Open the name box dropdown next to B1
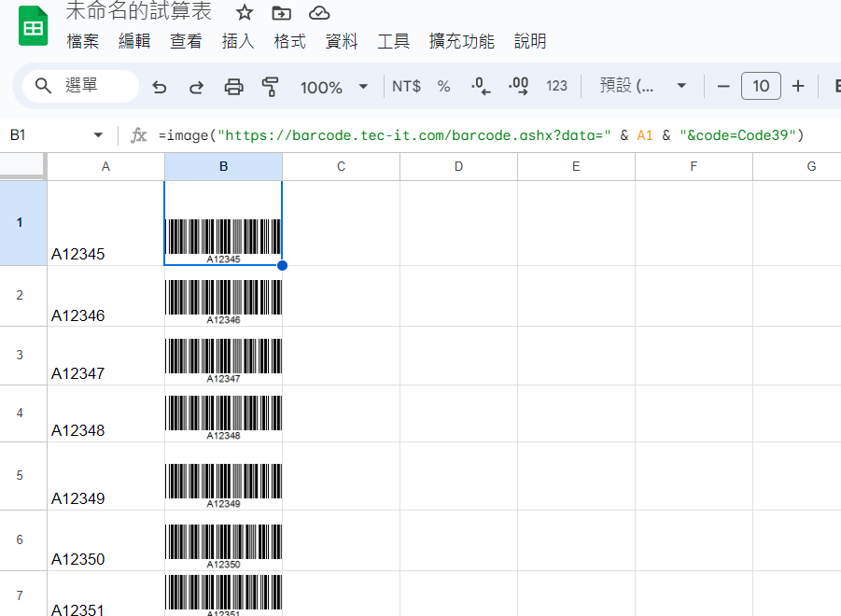841x616 pixels. 97,134
